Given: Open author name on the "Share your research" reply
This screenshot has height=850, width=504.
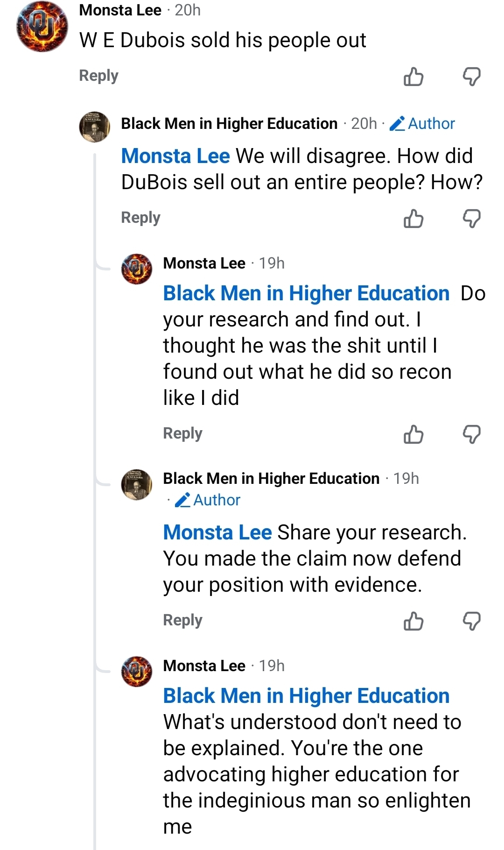Looking at the screenshot, I should [271, 478].
